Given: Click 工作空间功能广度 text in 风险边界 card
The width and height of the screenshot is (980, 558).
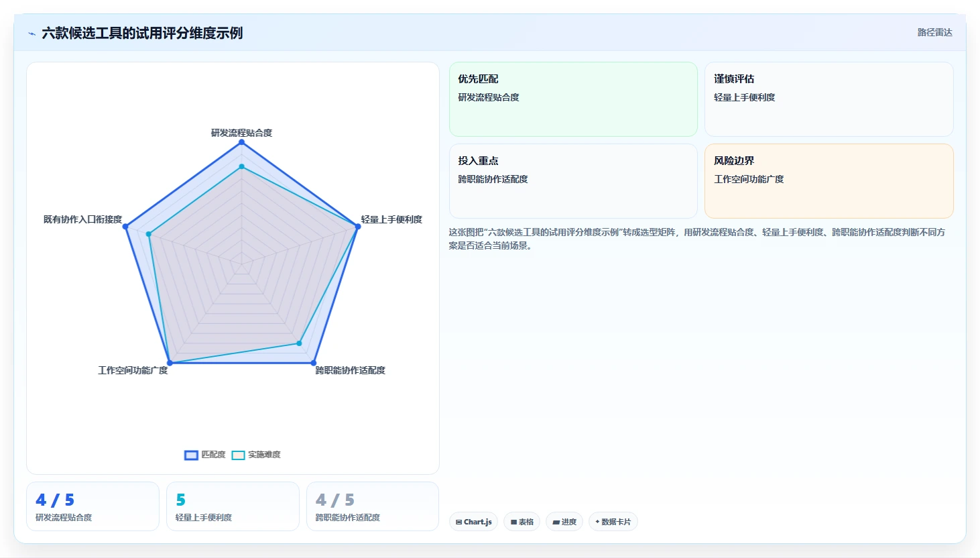Looking at the screenshot, I should point(749,179).
